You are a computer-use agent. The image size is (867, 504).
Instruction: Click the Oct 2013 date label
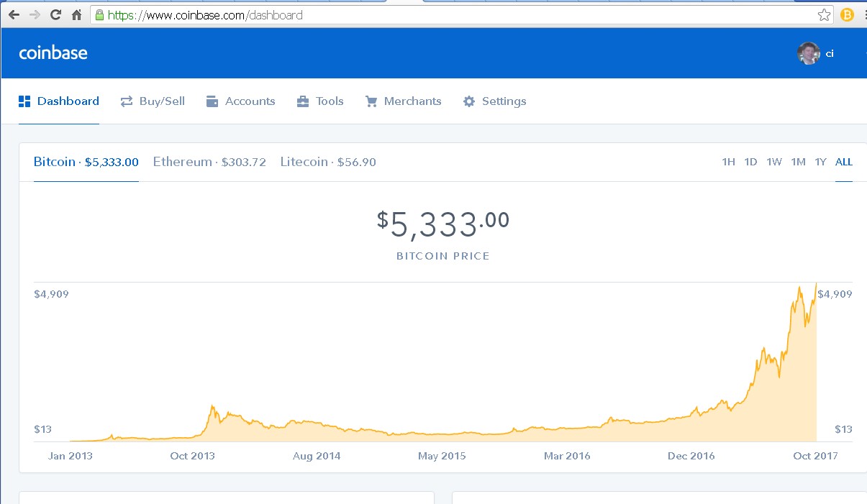click(x=192, y=456)
